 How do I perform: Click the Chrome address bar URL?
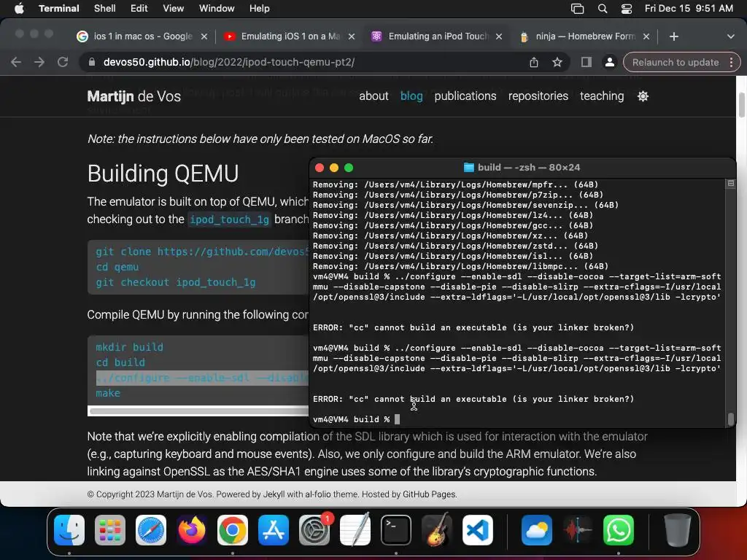228,62
